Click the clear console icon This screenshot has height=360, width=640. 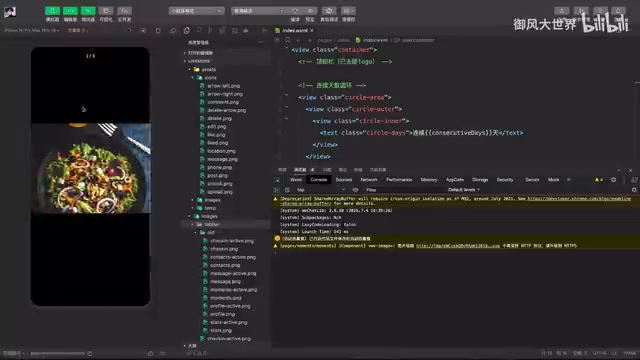click(287, 190)
